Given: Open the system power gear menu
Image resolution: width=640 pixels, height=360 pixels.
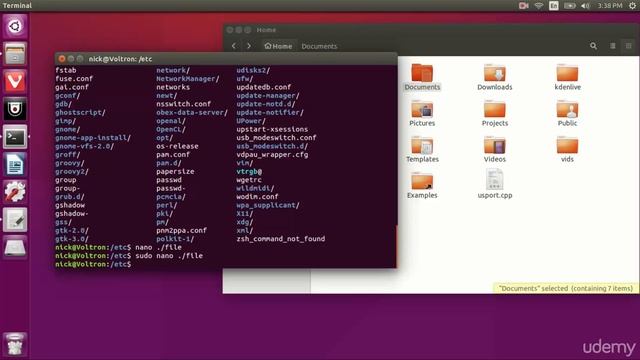Looking at the screenshot, I should pyautogui.click(x=632, y=6).
